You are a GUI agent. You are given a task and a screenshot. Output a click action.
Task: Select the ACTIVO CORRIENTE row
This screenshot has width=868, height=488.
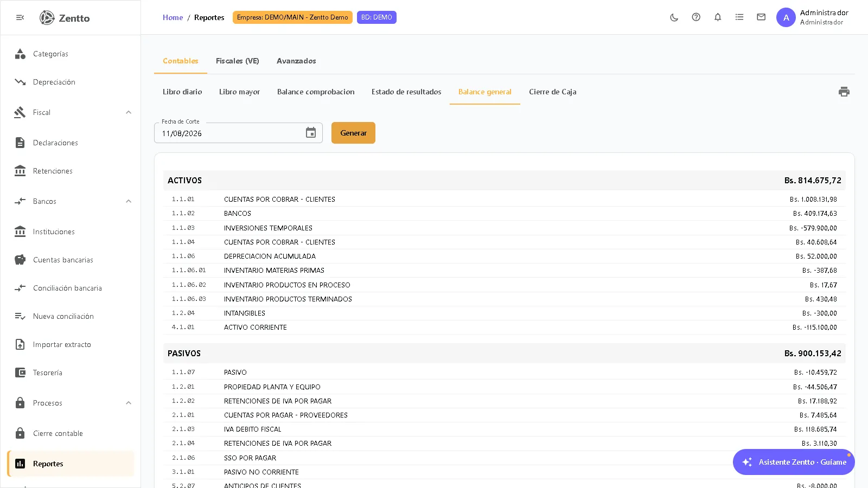point(505,327)
